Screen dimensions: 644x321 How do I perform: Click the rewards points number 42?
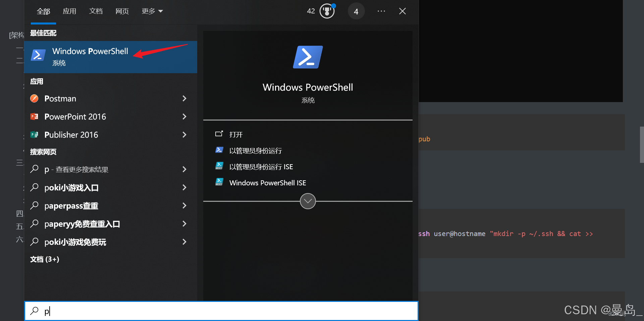point(311,11)
